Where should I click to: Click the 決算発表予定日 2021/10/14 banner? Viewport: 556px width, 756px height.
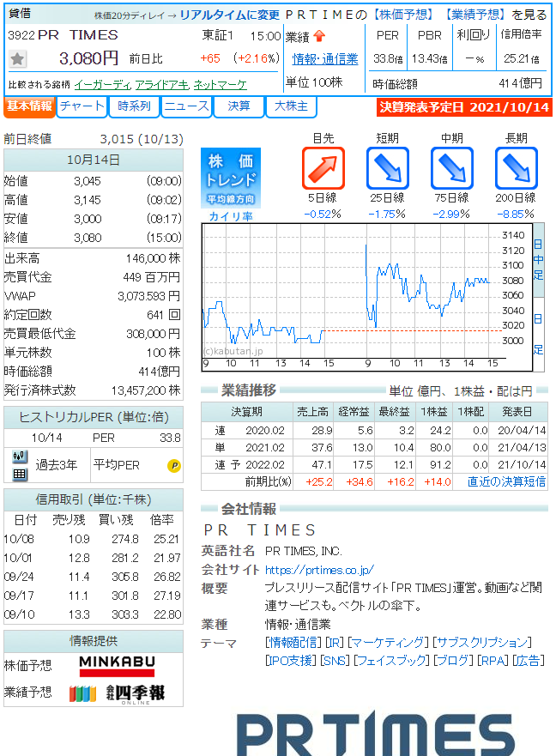464,107
